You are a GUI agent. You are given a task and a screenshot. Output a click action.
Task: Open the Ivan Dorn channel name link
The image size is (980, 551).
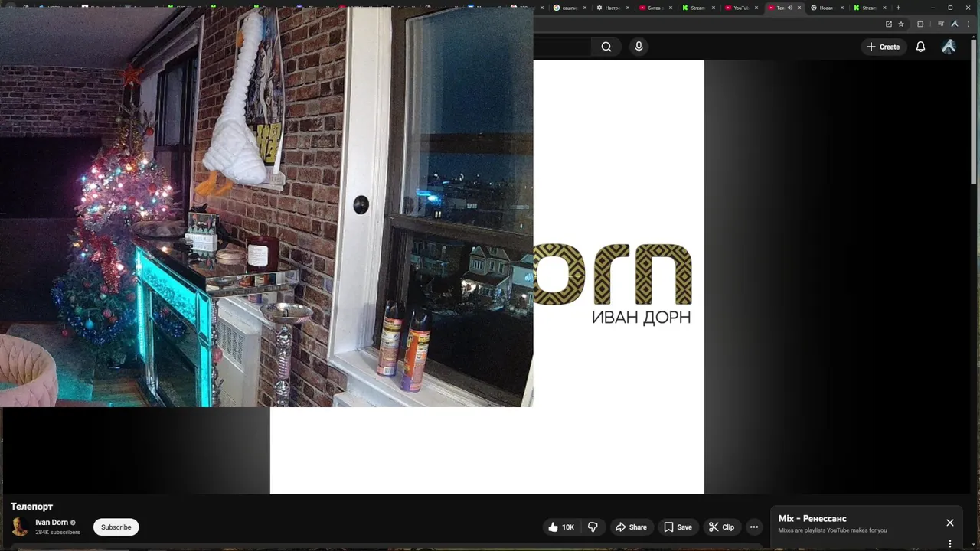[51, 523]
